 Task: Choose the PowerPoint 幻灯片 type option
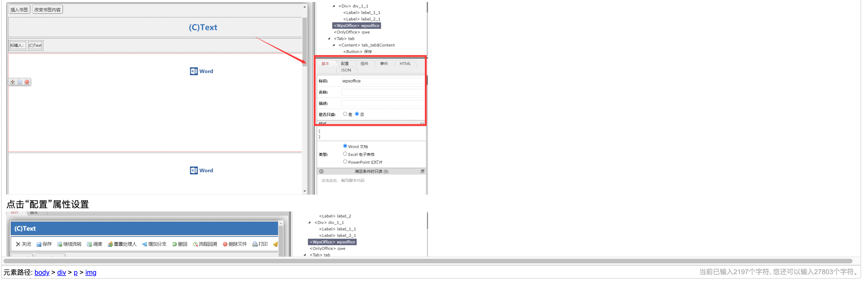tap(345, 162)
